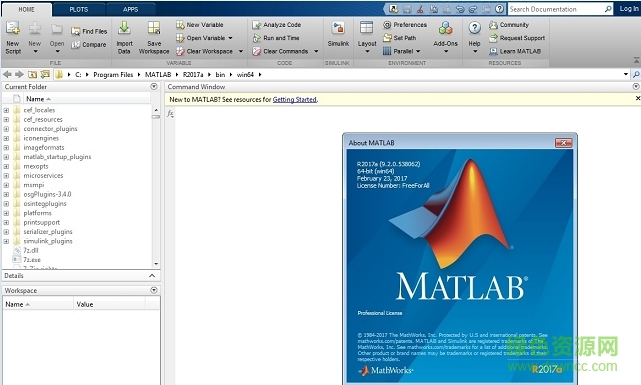The width and height of the screenshot is (641, 385).
Task: Click the Open file icon
Action: click(x=57, y=29)
